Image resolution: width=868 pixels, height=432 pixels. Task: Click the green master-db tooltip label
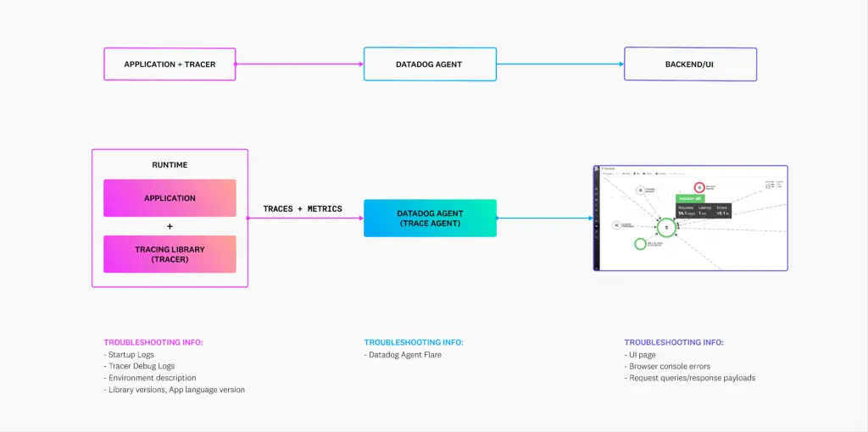point(690,198)
